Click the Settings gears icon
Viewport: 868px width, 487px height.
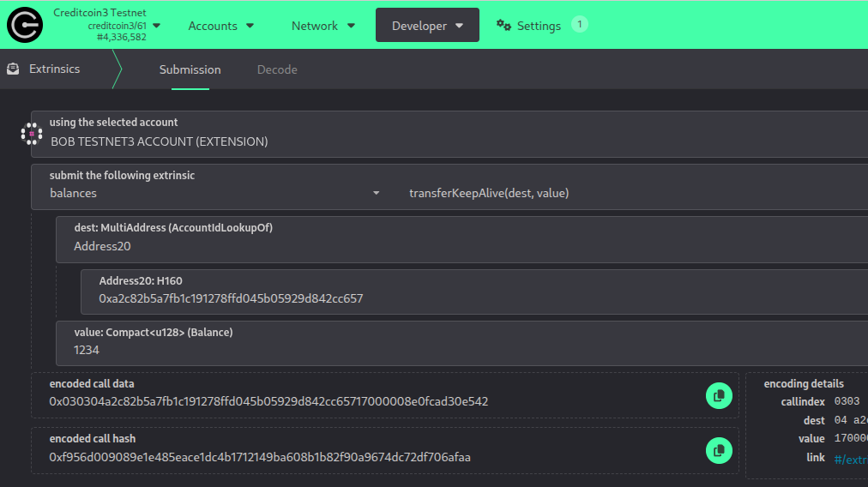coord(504,26)
